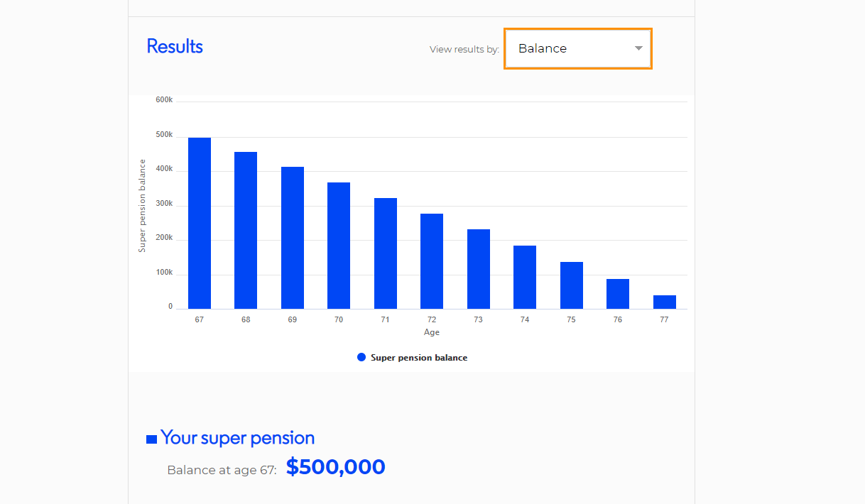Click the Age axis label
The height and width of the screenshot is (504, 865).
pyautogui.click(x=432, y=332)
